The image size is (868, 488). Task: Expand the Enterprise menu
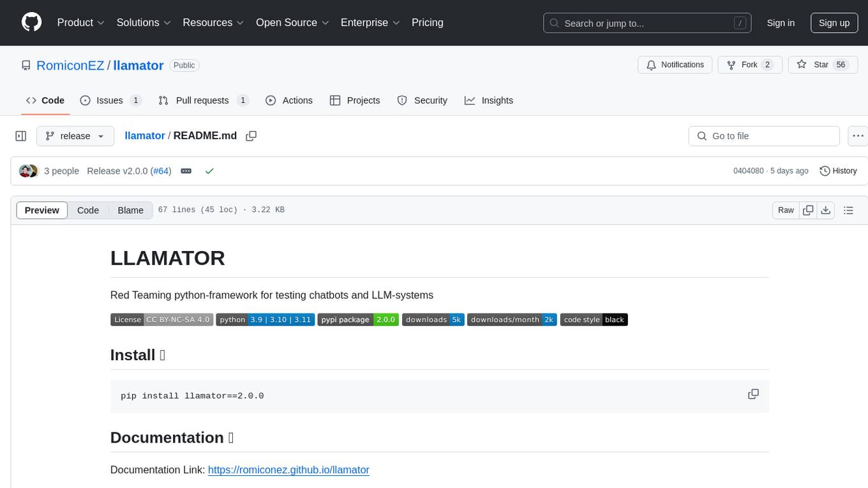pyautogui.click(x=370, y=22)
